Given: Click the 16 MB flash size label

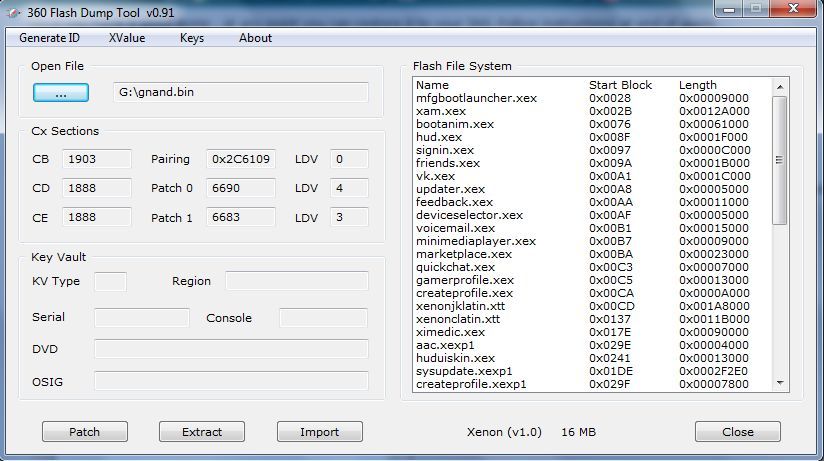Looking at the screenshot, I should [x=579, y=432].
